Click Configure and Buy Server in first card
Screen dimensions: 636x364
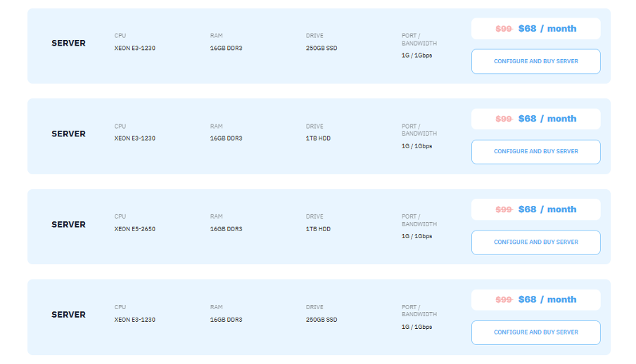pos(535,61)
